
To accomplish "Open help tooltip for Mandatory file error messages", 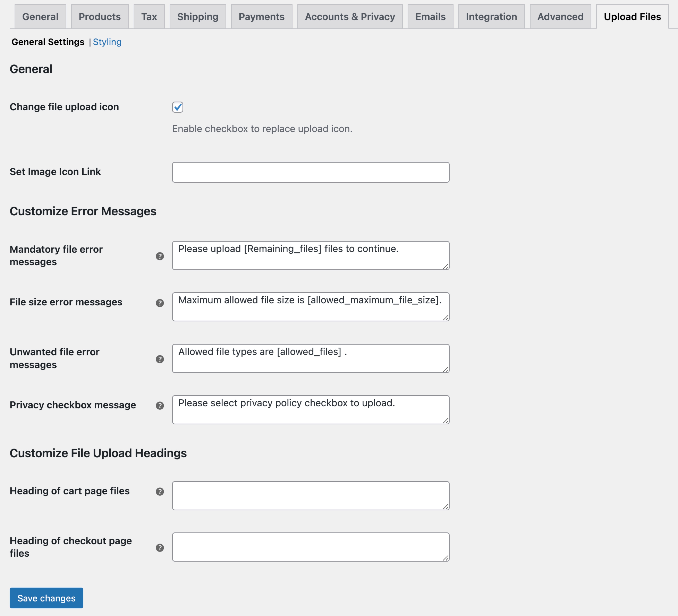I will click(x=160, y=256).
